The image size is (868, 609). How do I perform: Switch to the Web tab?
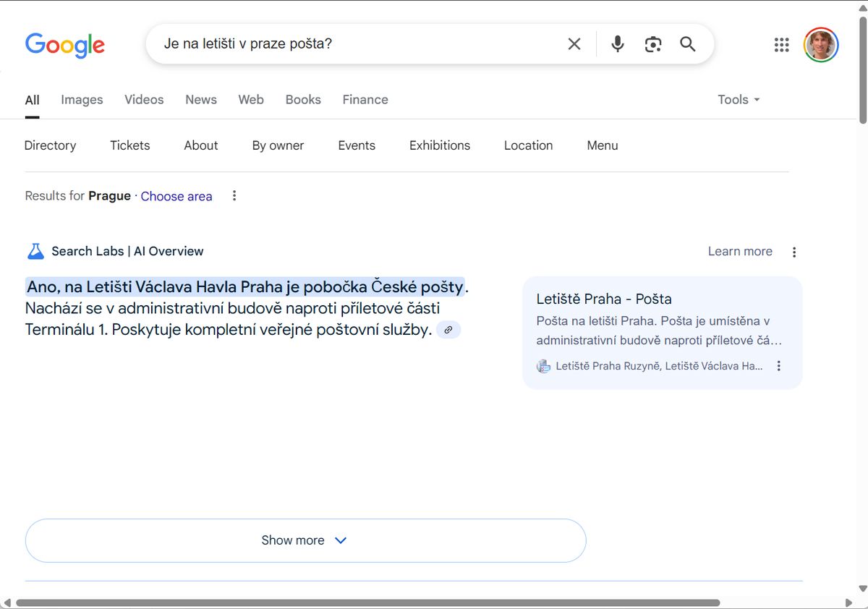251,100
